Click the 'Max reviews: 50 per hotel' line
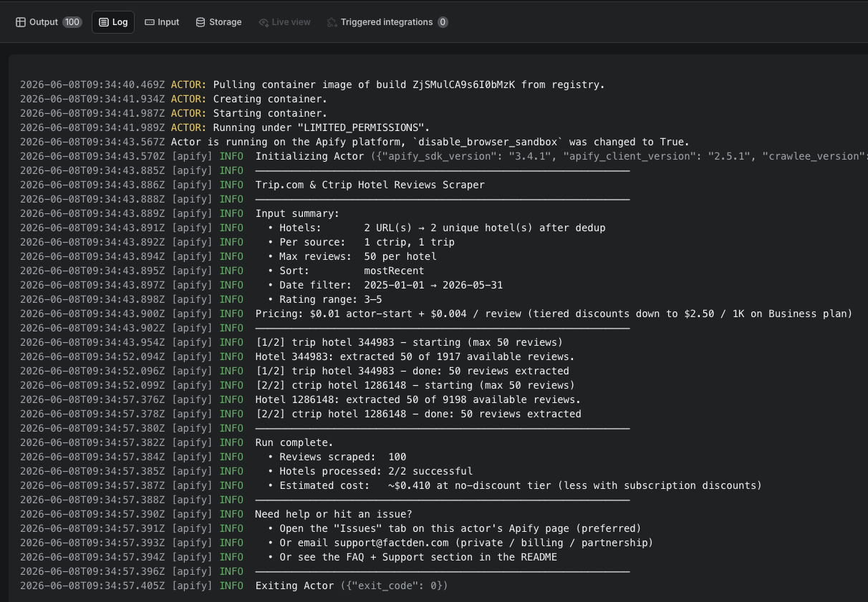 pyautogui.click(x=228, y=256)
